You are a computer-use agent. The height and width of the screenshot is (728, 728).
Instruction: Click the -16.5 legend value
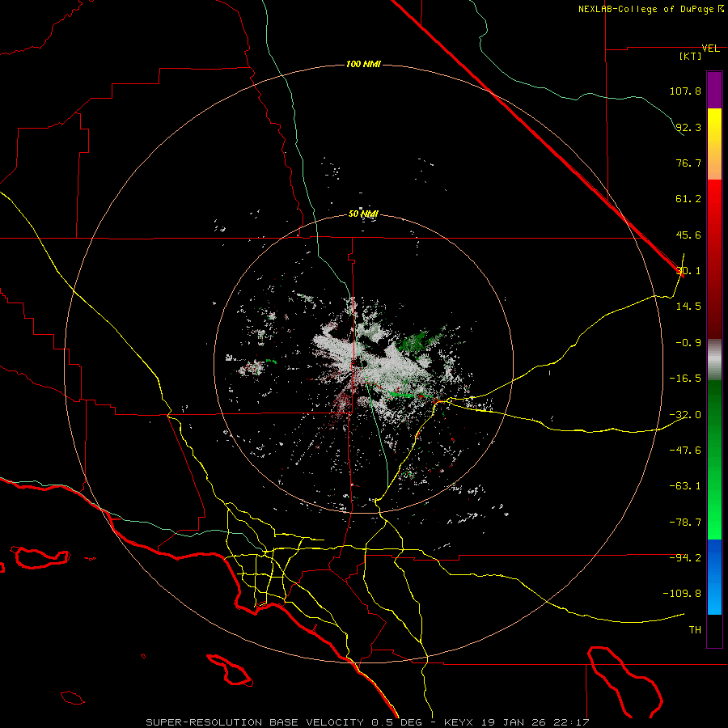685,379
